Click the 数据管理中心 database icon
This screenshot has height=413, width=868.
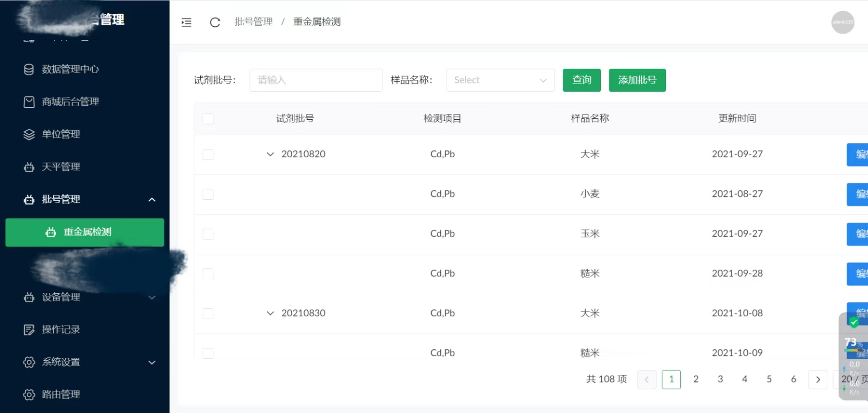coord(29,69)
